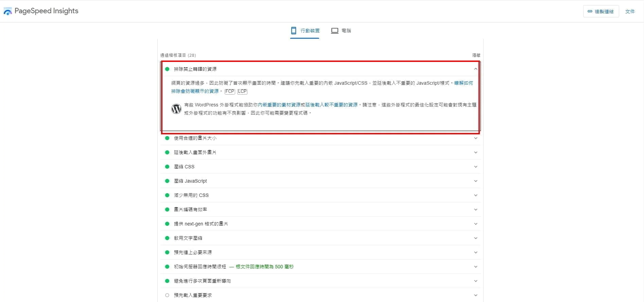Image resolution: width=644 pixels, height=302 pixels.
Task: Click 隱藏 to hide passed audits
Action: tap(476, 55)
